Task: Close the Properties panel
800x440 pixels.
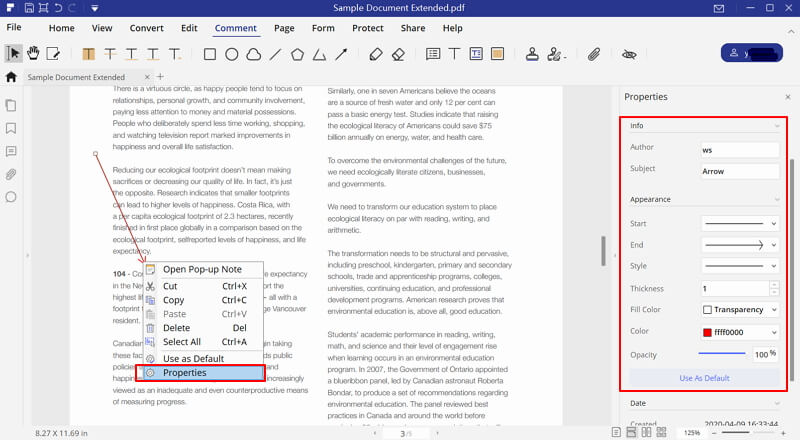Action: pos(788,97)
